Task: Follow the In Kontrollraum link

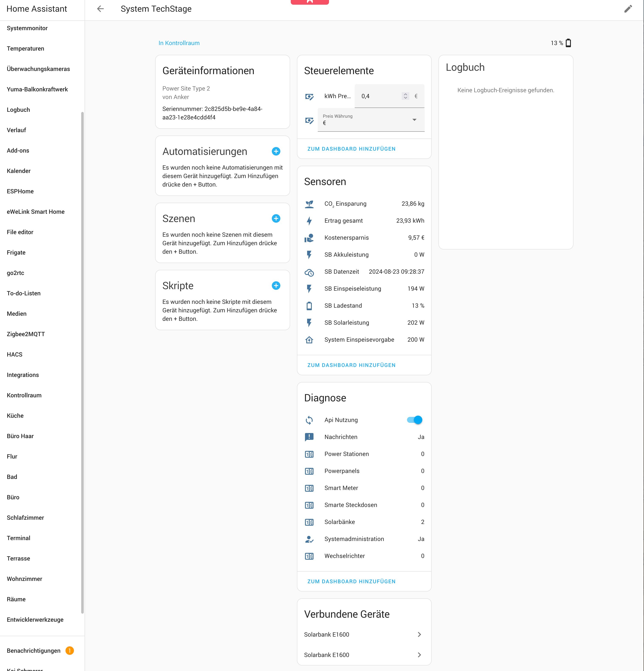Action: [179, 43]
